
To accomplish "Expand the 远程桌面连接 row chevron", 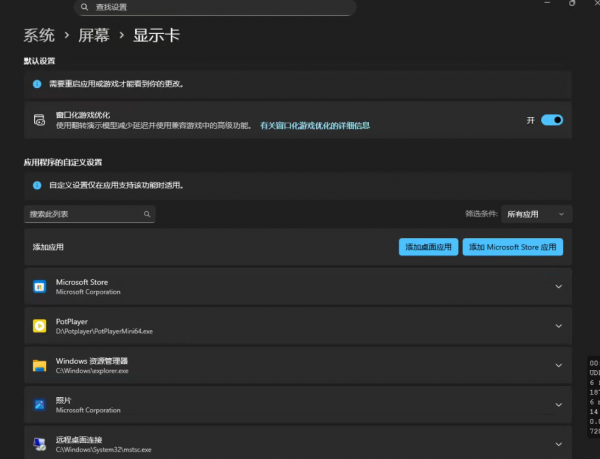I will (x=559, y=444).
